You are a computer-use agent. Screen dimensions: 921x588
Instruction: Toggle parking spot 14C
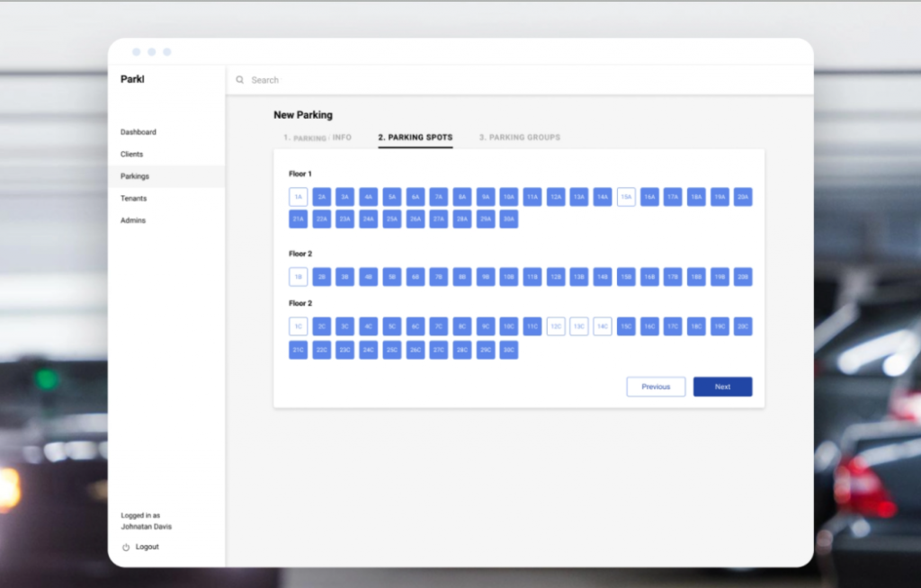603,326
